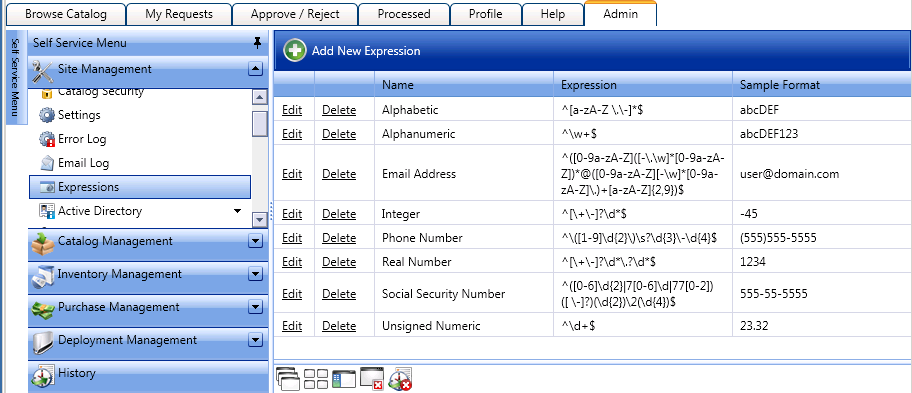The height and width of the screenshot is (393, 912).
Task: Open the Active Directory submenu arrow
Action: [237, 211]
